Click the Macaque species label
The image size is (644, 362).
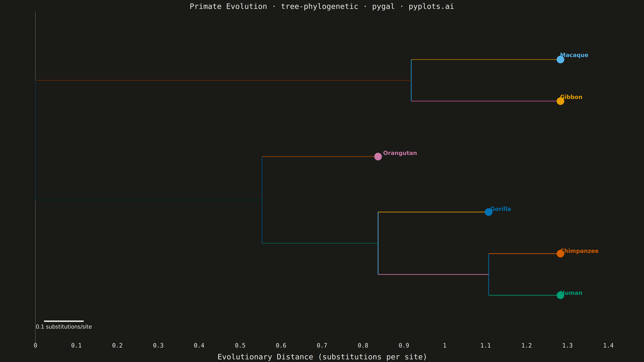[x=574, y=55]
